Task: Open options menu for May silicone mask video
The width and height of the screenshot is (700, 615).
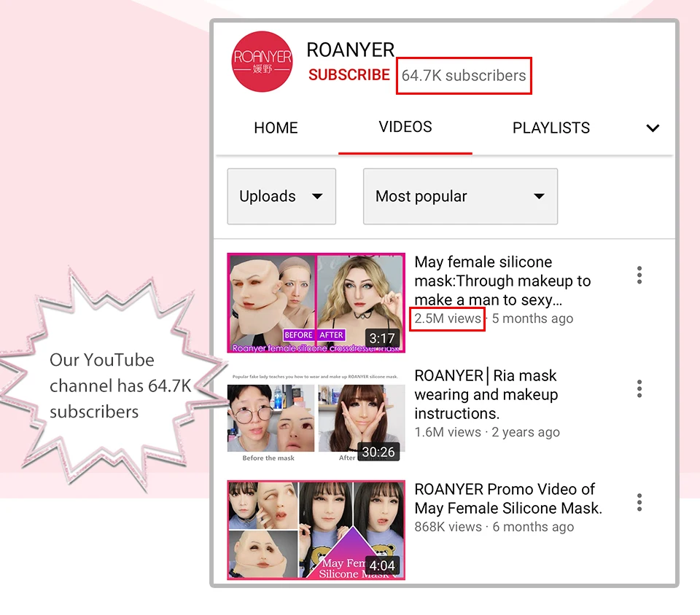Action: pos(639,275)
